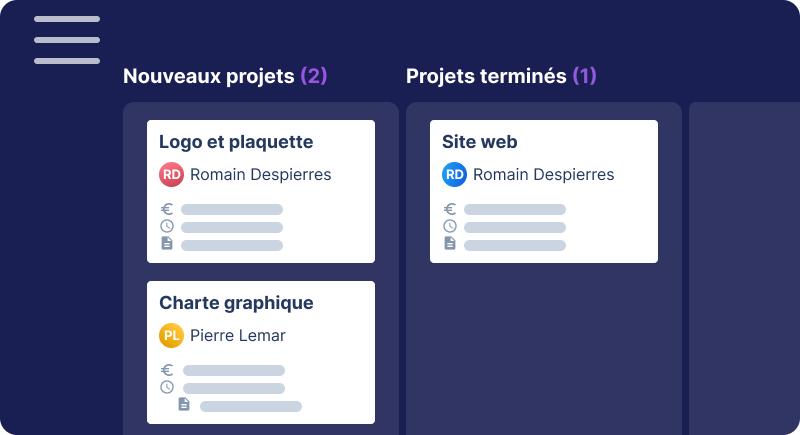
Task: Click euro icon on Logo et plaquette card
Action: [x=167, y=209]
